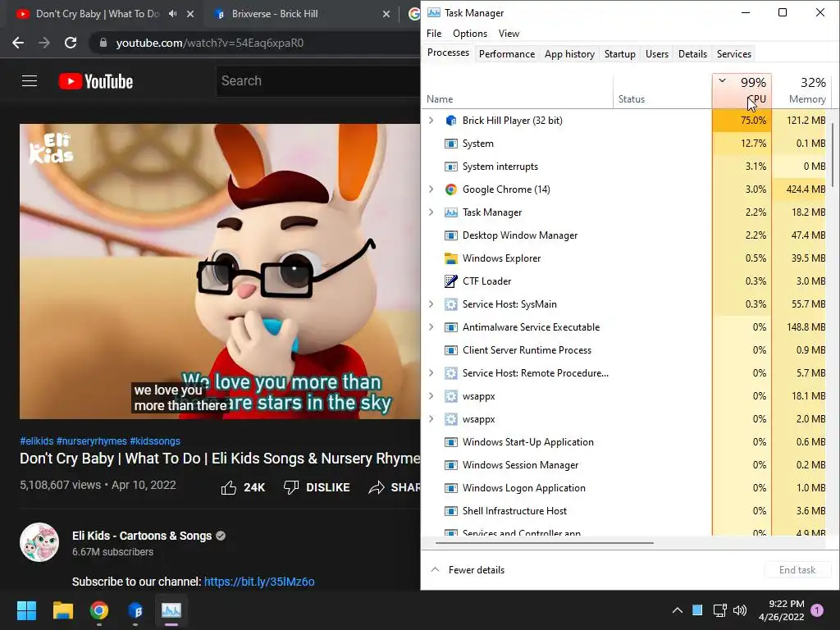Sort by the Status column header
This screenshot has height=630, width=840.
663,91
